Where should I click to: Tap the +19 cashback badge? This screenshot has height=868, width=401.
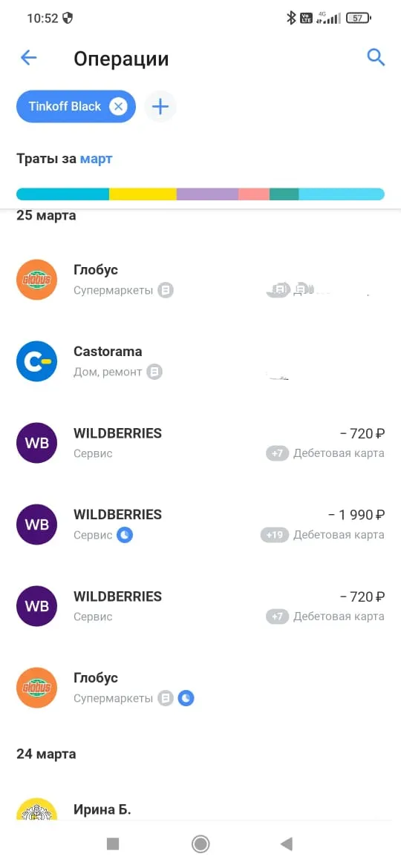[x=275, y=536]
